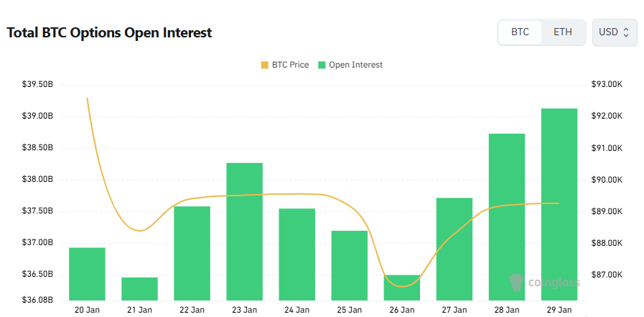Toggle the BTC Price legend swatch
The height and width of the screenshot is (317, 644).
[x=264, y=65]
